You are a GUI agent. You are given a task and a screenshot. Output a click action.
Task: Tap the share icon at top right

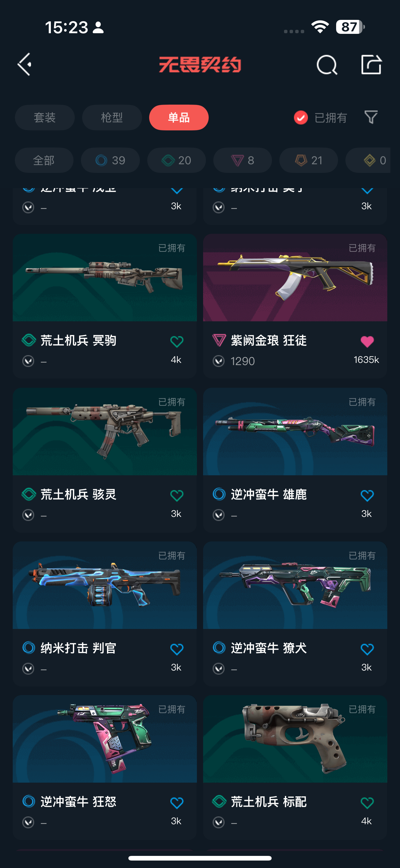pos(371,64)
